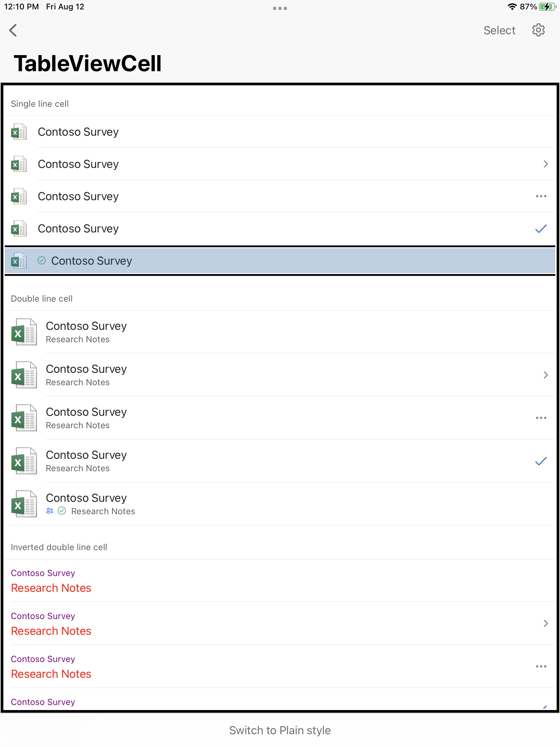Tap the back arrow icon

point(13,30)
